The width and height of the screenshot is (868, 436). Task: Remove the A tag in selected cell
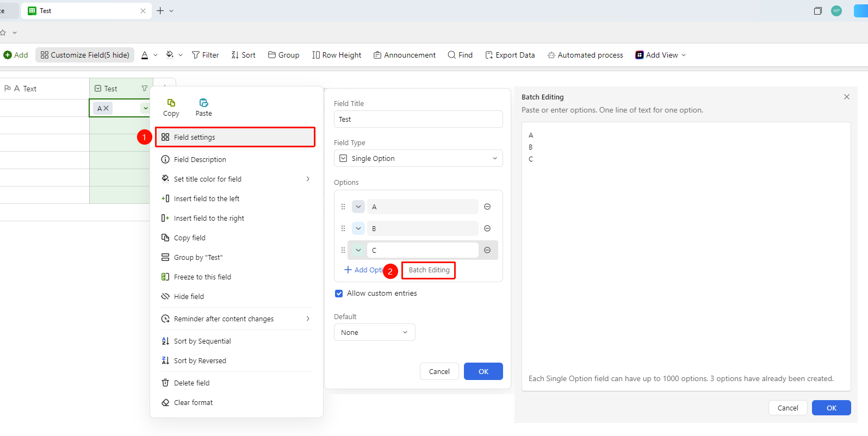point(106,108)
